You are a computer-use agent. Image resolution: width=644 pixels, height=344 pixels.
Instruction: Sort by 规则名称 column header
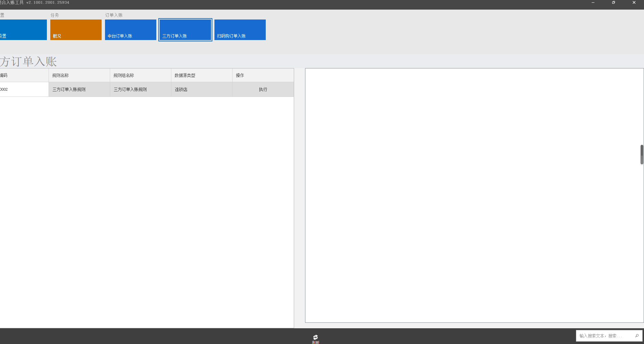79,75
